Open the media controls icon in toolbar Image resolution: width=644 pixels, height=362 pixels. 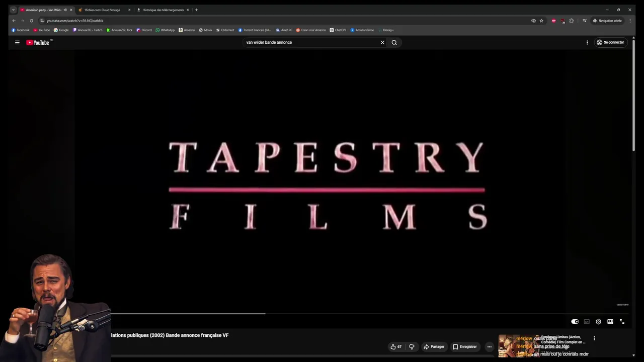point(585,21)
